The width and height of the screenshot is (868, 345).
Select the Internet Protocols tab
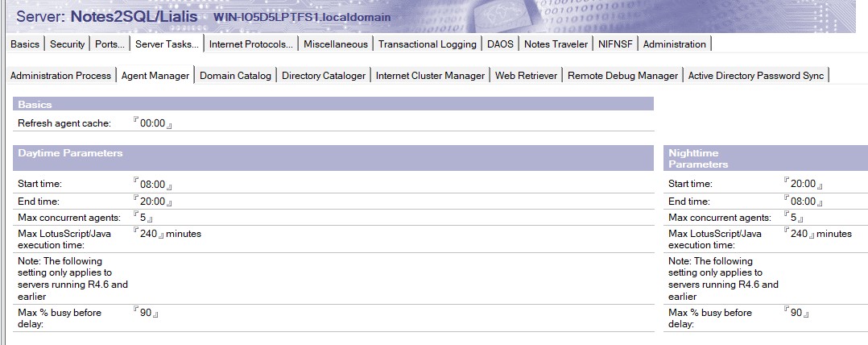pyautogui.click(x=252, y=44)
